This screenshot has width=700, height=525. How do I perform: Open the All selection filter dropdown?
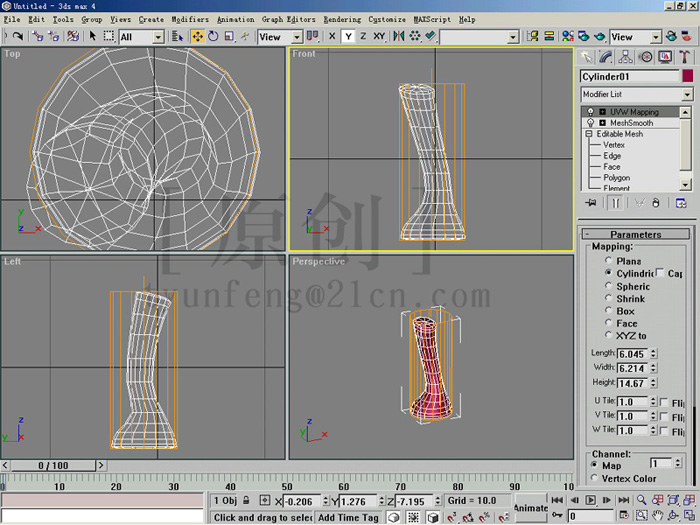[x=158, y=37]
